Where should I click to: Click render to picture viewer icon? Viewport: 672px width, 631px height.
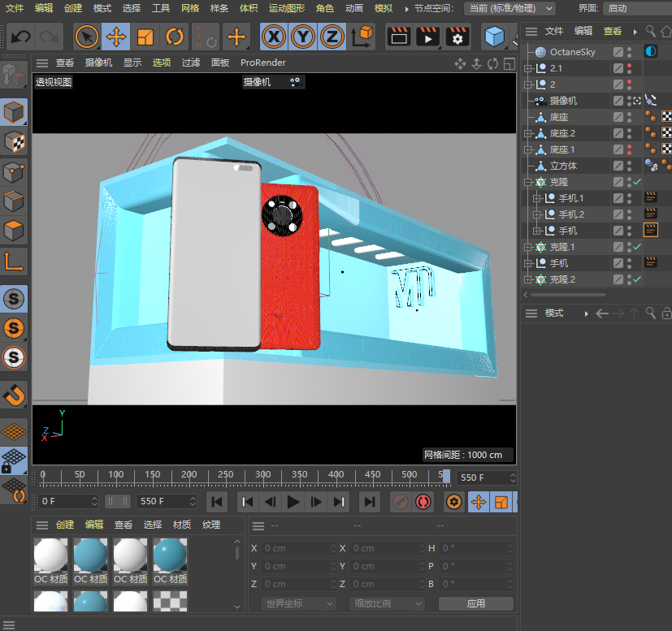(427, 37)
